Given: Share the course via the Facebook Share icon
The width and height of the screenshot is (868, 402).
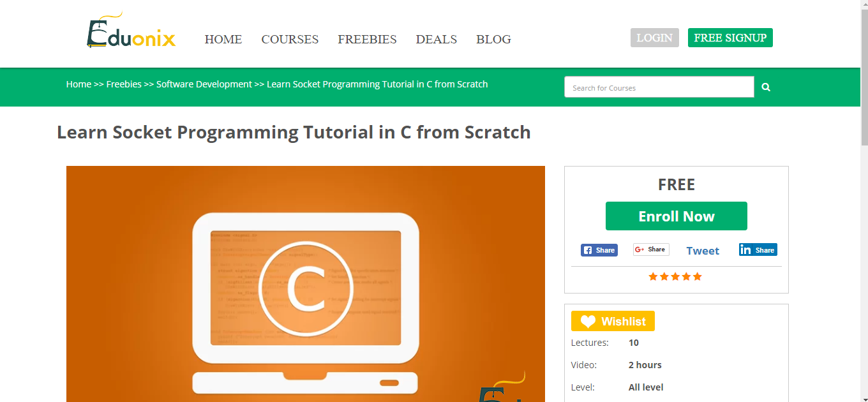Looking at the screenshot, I should [x=599, y=249].
